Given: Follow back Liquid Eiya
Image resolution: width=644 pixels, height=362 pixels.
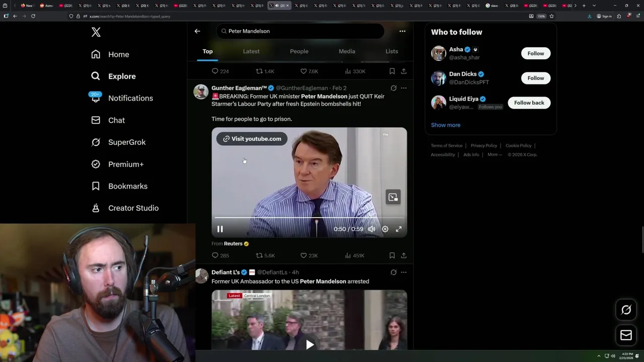Looking at the screenshot, I should click(529, 103).
